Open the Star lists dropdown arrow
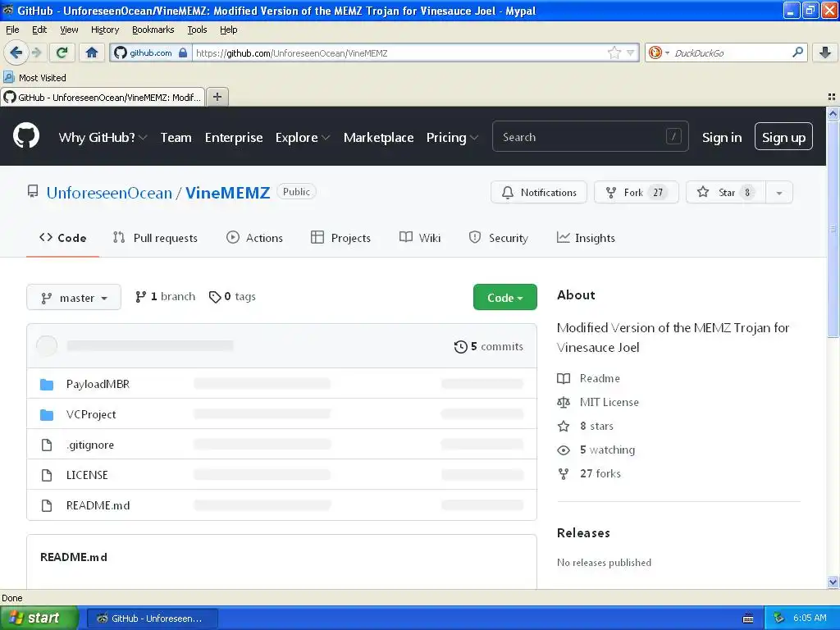 pyautogui.click(x=779, y=192)
